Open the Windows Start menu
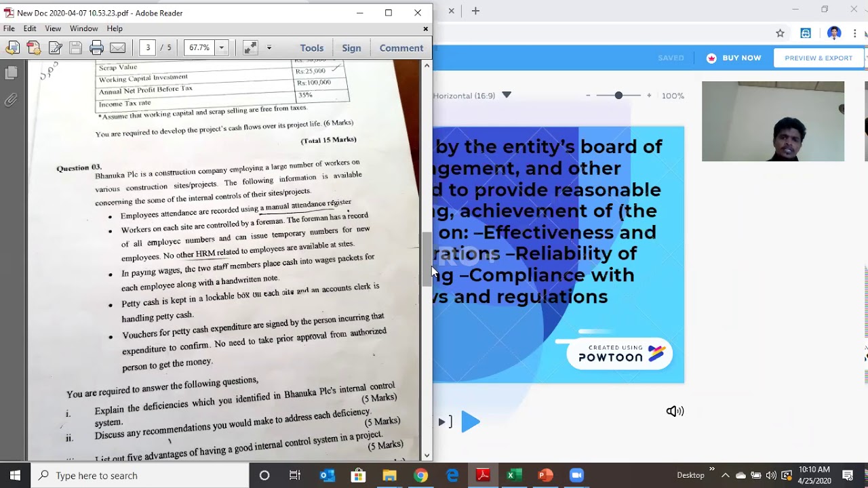This screenshot has width=868, height=488. coord(15,475)
